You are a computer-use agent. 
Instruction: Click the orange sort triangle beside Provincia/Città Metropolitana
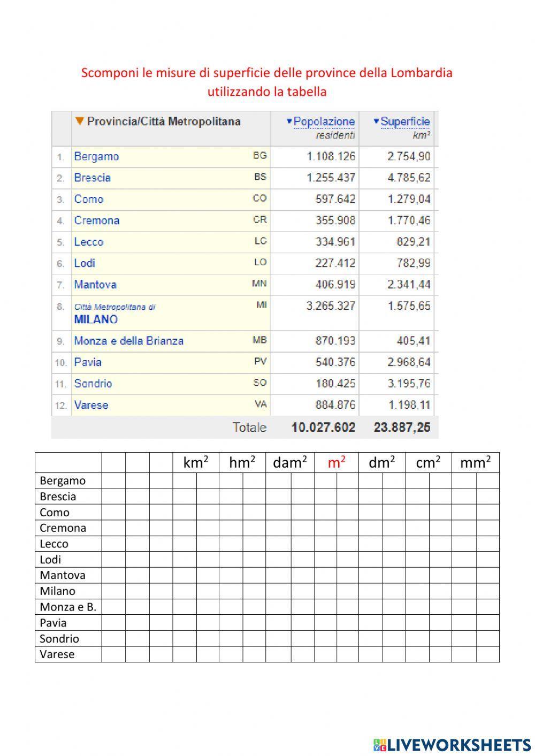[x=80, y=121]
